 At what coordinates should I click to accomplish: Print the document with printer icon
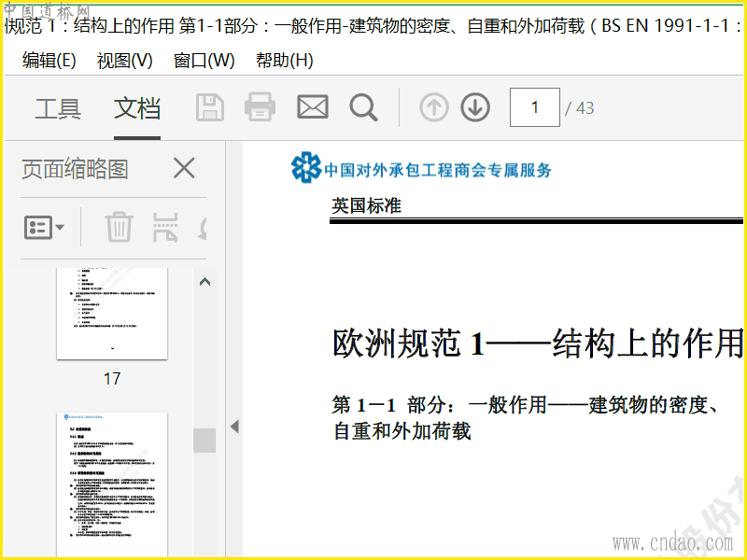point(260,107)
